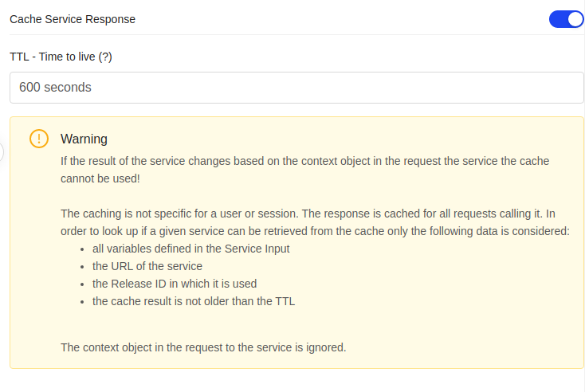Click the bullet "the Release ID in which it is used"
Screen dimensions: 585x392
[x=175, y=284]
